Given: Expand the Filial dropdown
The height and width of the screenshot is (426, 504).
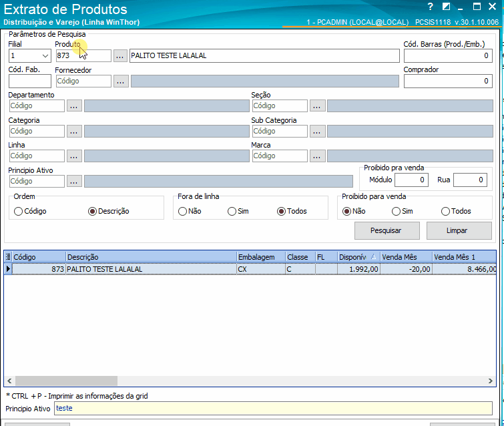Looking at the screenshot, I should point(45,56).
